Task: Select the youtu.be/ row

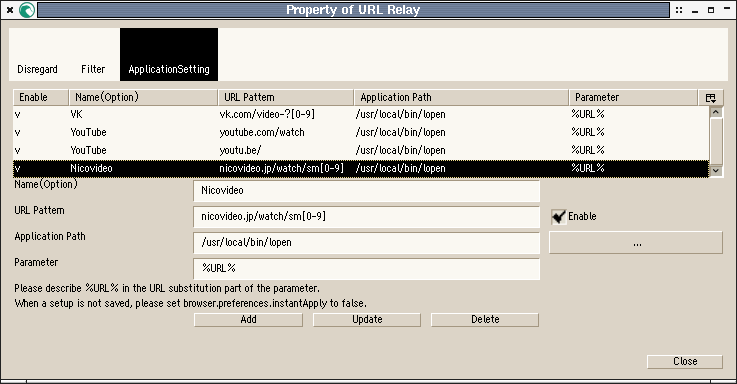Action: pos(361,150)
